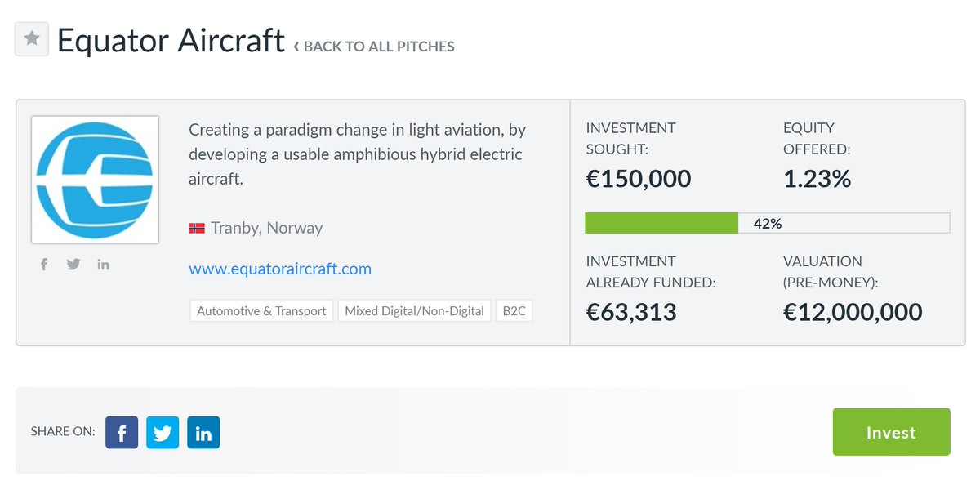This screenshot has width=980, height=481.
Task: Share on LinkedIn using blue button
Action: [203, 432]
